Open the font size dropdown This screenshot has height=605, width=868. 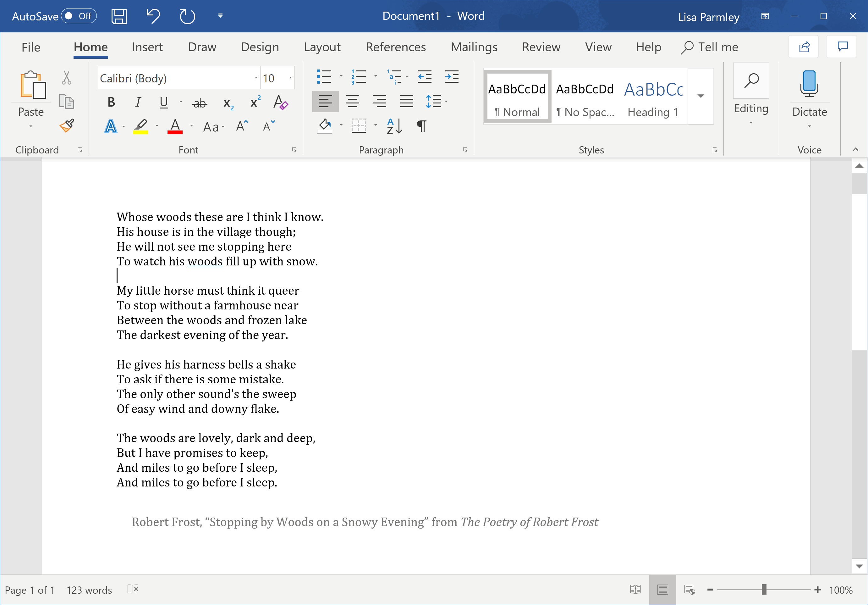click(x=290, y=78)
